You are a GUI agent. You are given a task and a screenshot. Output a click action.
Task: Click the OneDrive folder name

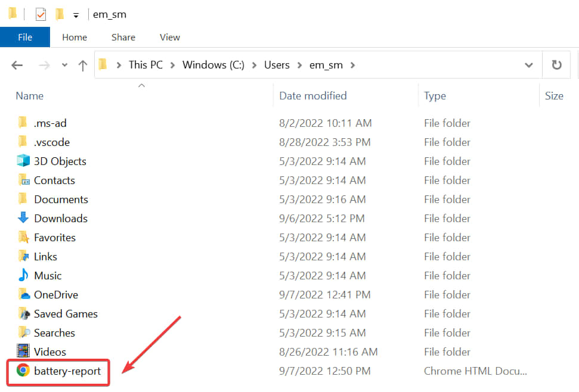point(56,295)
